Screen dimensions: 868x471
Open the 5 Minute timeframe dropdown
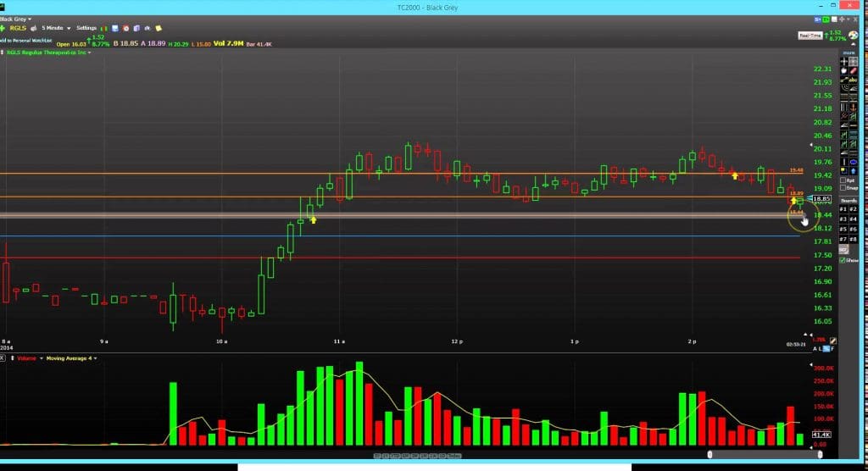[56, 28]
